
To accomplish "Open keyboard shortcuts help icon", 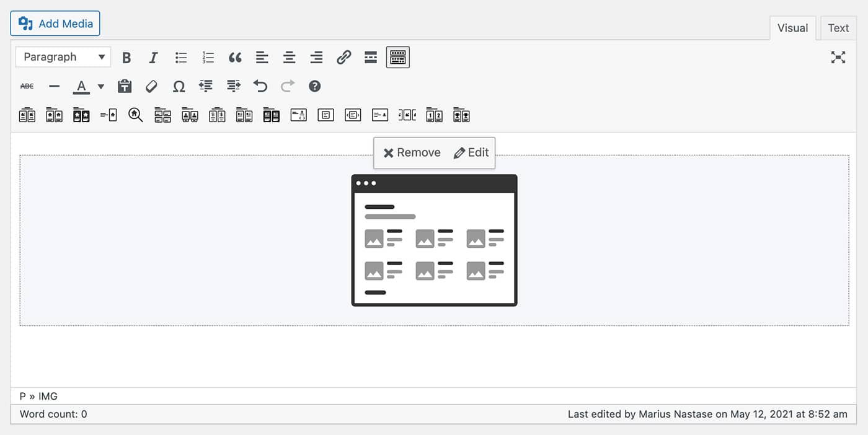I will [x=315, y=86].
